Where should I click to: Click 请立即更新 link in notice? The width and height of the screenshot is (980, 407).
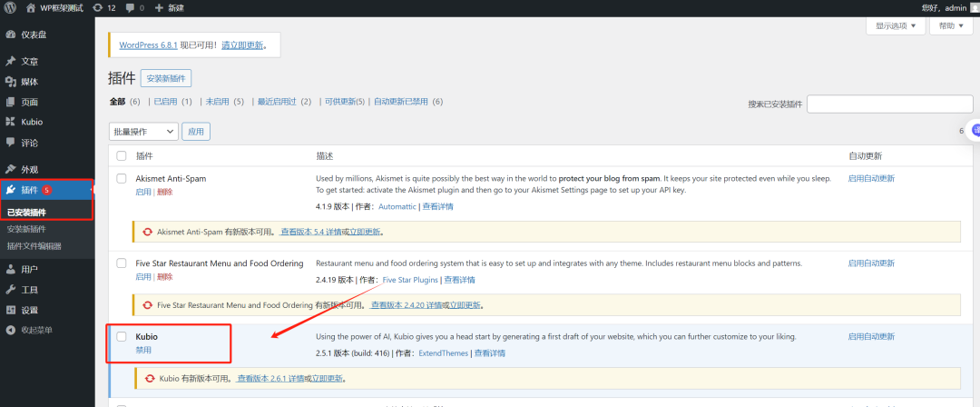242,45
